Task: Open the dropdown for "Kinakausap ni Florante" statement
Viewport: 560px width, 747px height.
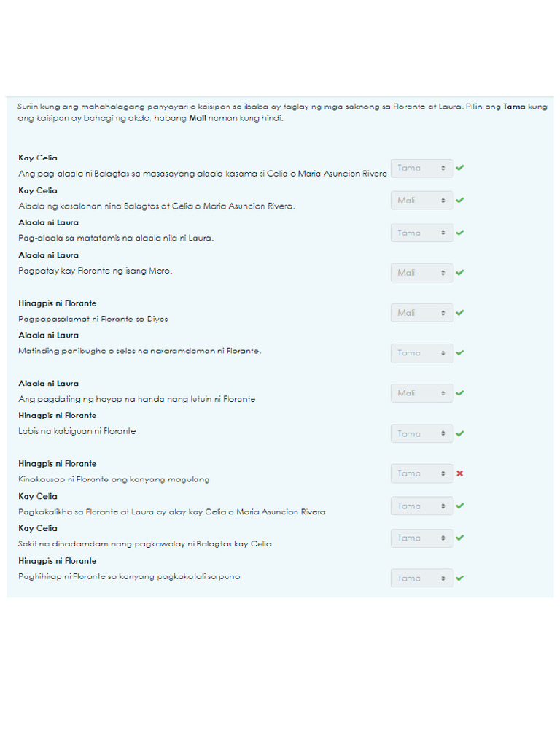Action: pos(421,473)
